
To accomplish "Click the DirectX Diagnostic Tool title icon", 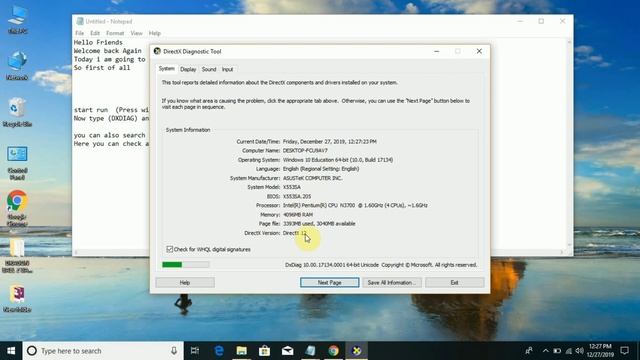I will coord(157,51).
